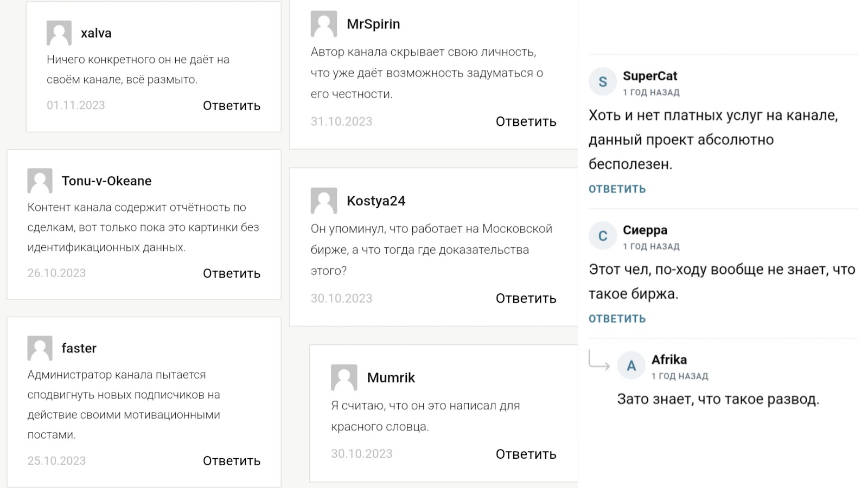868x488 pixels.
Task: Click Mumrik's avatar image
Action: [344, 378]
